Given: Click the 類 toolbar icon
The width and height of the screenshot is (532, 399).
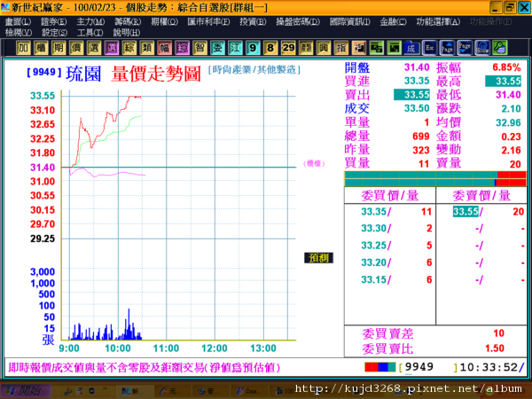Looking at the screenshot, I should point(147,48).
